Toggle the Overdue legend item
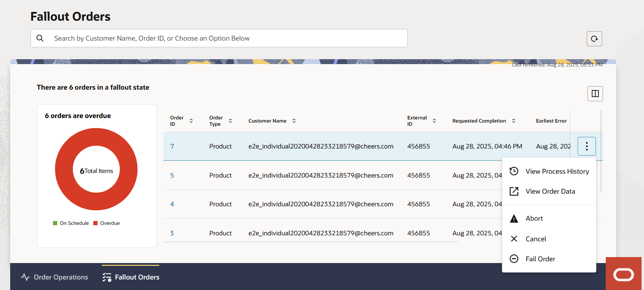 [107, 223]
